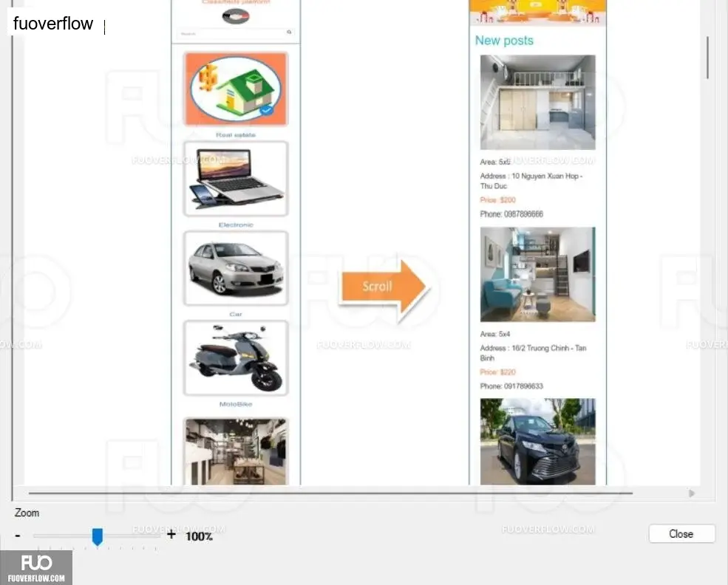This screenshot has width=728, height=585.
Task: Click the 'Area: 5x4' text
Action: (495, 334)
